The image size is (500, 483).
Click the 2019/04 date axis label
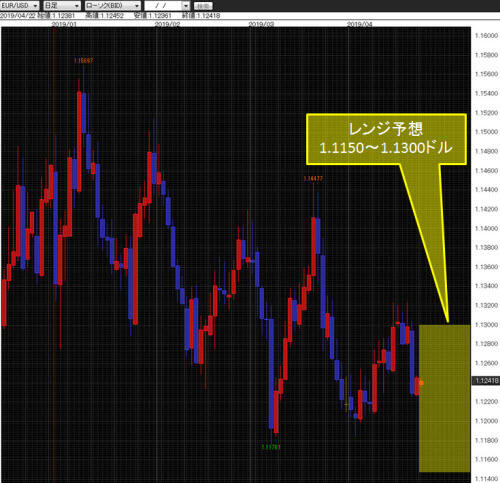(x=360, y=24)
